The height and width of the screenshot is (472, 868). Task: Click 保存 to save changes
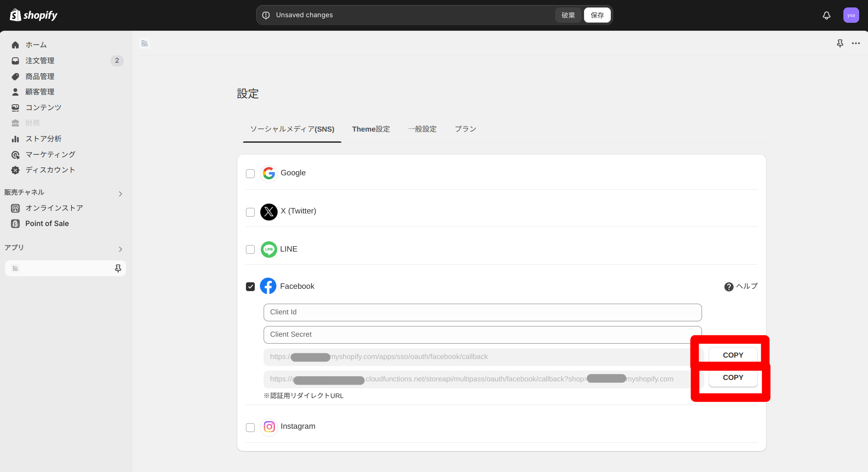tap(597, 15)
